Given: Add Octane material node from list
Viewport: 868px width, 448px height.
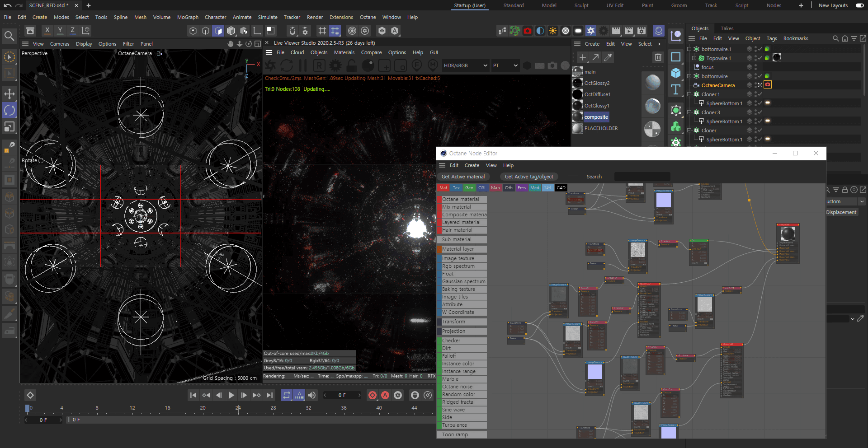Looking at the screenshot, I should point(462,199).
